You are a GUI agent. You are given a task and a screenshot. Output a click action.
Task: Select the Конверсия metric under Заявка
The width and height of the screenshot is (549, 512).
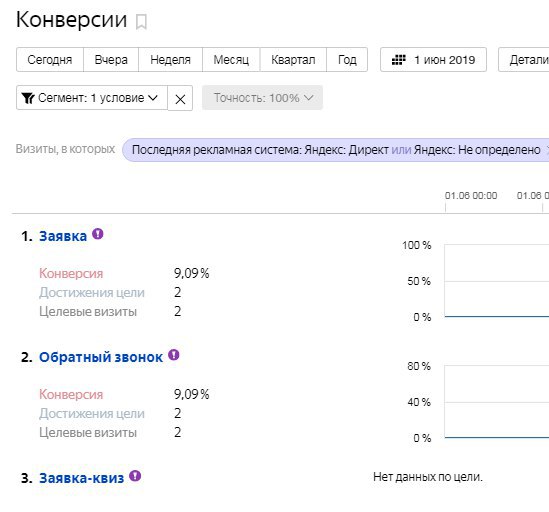[x=71, y=274]
